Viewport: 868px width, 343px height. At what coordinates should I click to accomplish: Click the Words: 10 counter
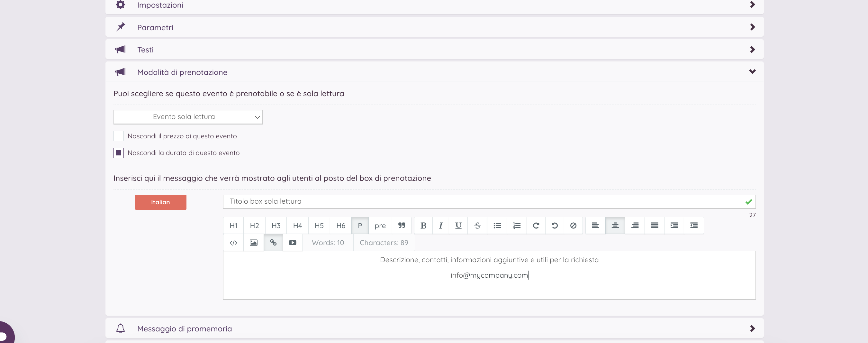tap(328, 243)
